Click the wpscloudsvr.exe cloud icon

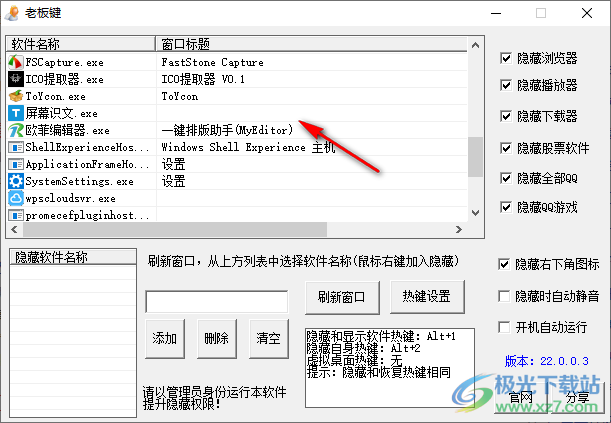point(16,198)
